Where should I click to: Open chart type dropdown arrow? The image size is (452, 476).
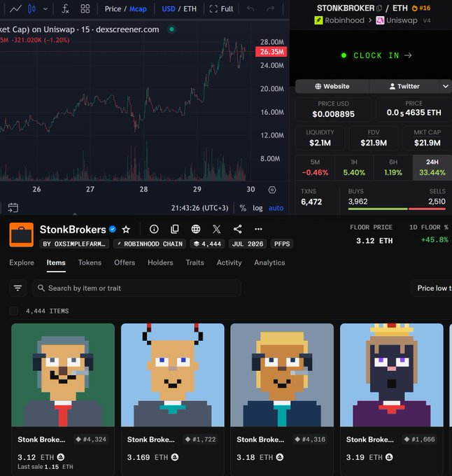point(45,9)
